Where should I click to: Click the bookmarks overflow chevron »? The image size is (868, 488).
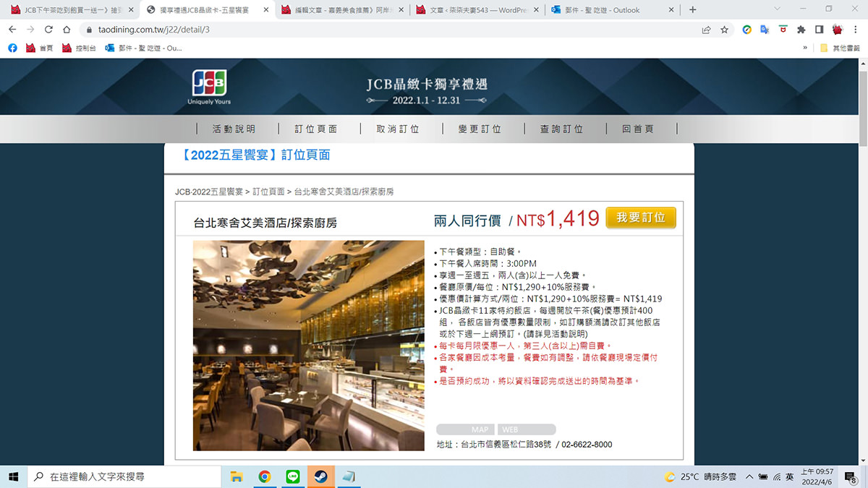805,48
